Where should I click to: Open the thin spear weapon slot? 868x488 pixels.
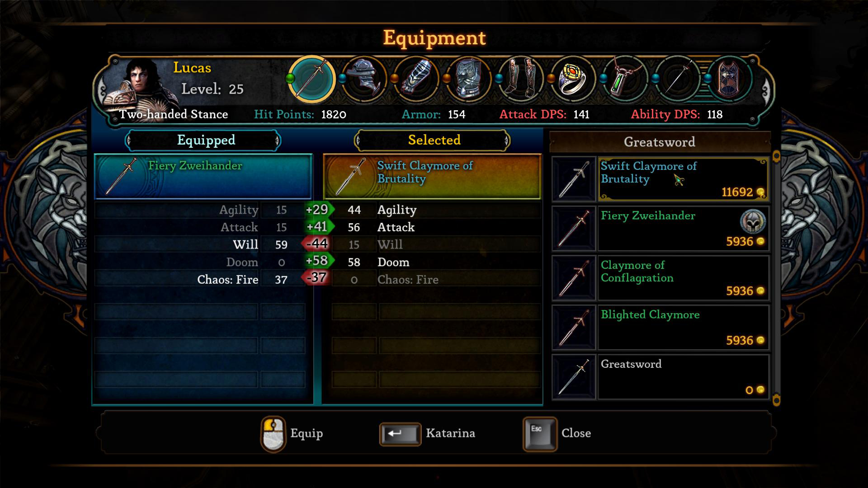(x=677, y=80)
